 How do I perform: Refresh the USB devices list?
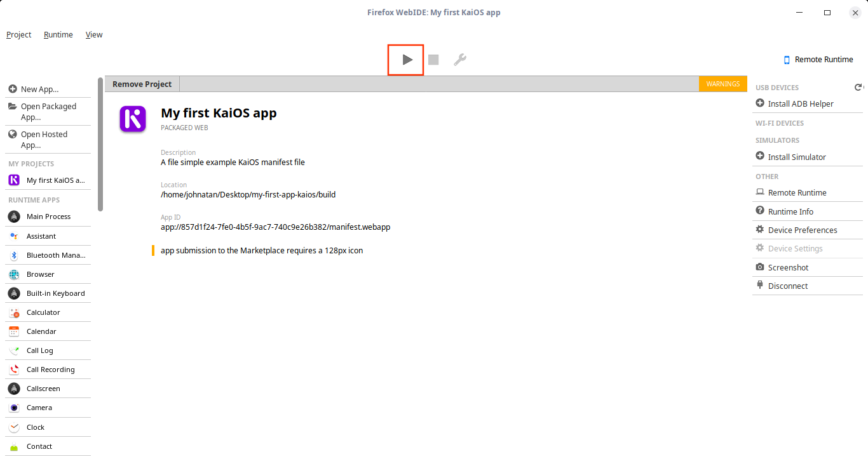click(858, 88)
